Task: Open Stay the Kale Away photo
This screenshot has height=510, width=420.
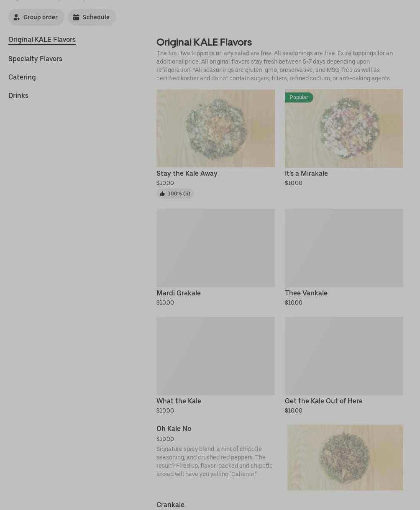Action: coord(215,128)
